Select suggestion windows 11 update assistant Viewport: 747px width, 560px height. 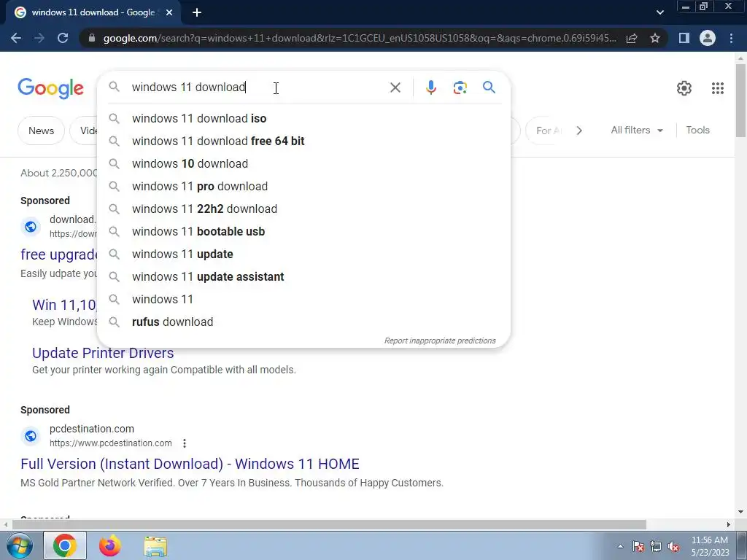303,276
